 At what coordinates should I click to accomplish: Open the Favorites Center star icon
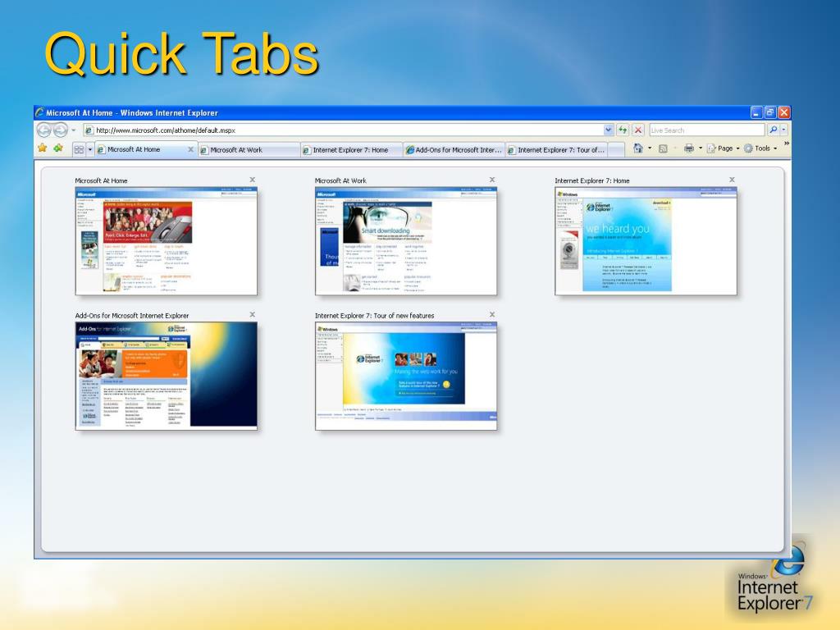[43, 148]
